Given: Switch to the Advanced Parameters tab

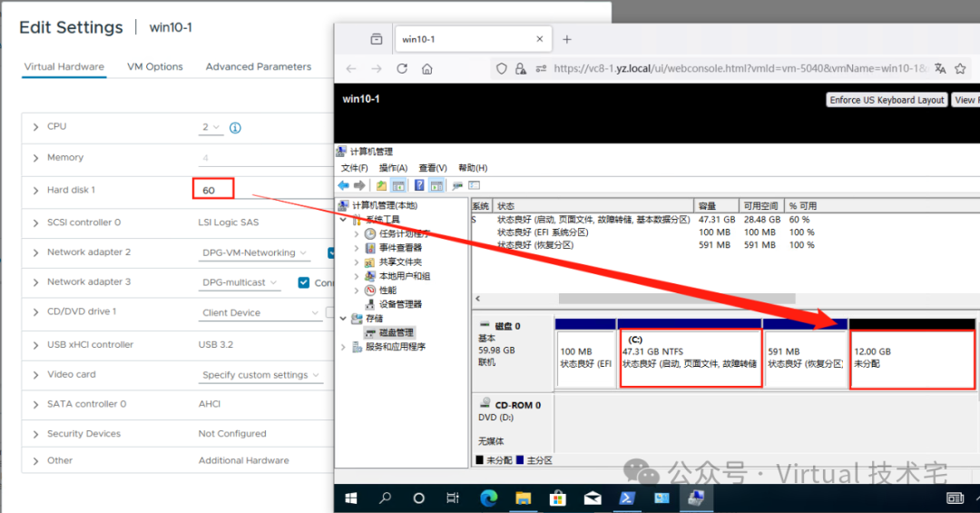Looking at the screenshot, I should [258, 66].
